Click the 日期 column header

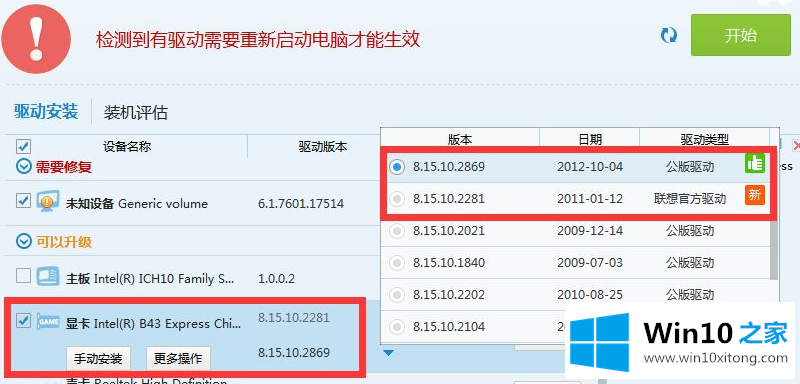pos(590,139)
